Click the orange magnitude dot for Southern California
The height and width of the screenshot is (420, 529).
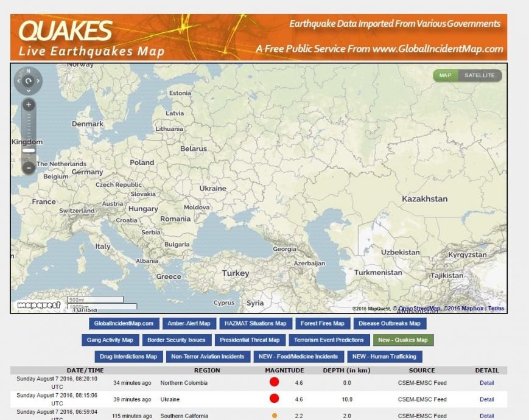275,416
